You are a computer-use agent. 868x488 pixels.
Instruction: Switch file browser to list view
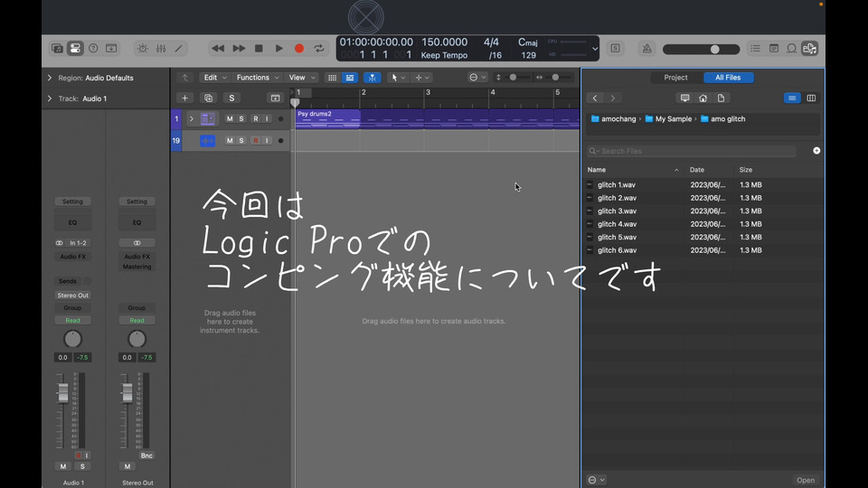(792, 98)
